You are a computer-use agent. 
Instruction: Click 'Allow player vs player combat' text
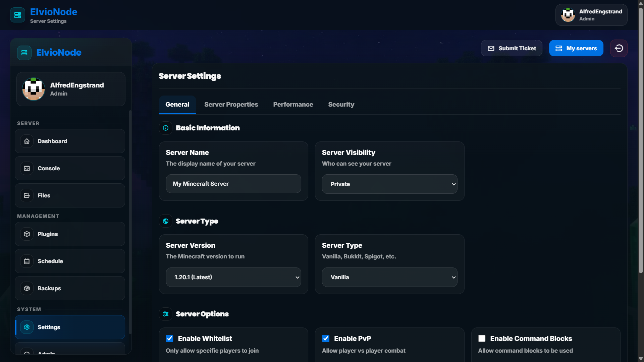point(364,351)
